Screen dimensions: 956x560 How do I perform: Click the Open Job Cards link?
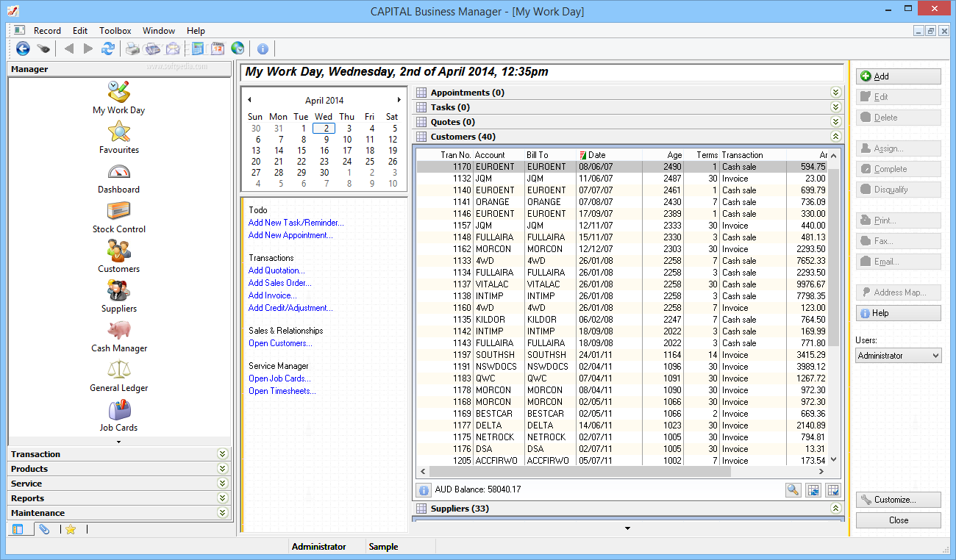pyautogui.click(x=279, y=378)
